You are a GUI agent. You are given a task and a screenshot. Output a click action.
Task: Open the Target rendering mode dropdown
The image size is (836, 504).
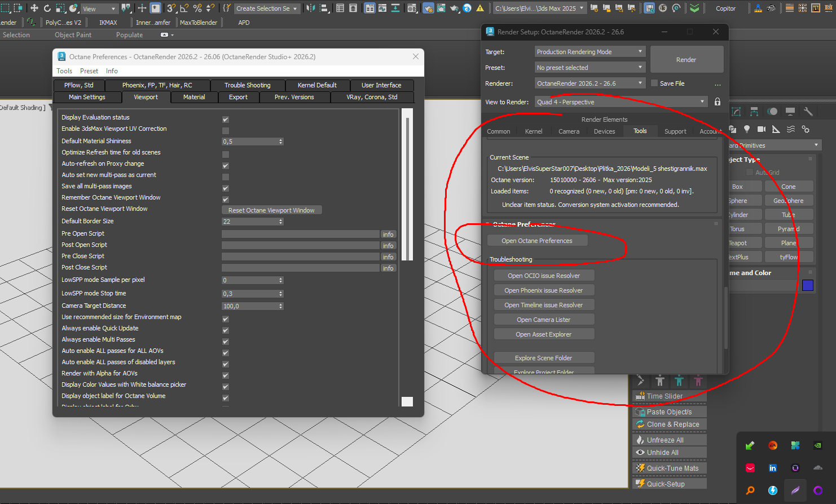click(x=589, y=52)
